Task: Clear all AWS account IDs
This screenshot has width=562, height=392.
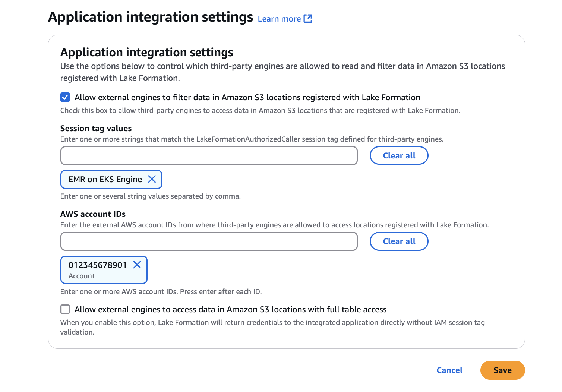Action: (399, 241)
